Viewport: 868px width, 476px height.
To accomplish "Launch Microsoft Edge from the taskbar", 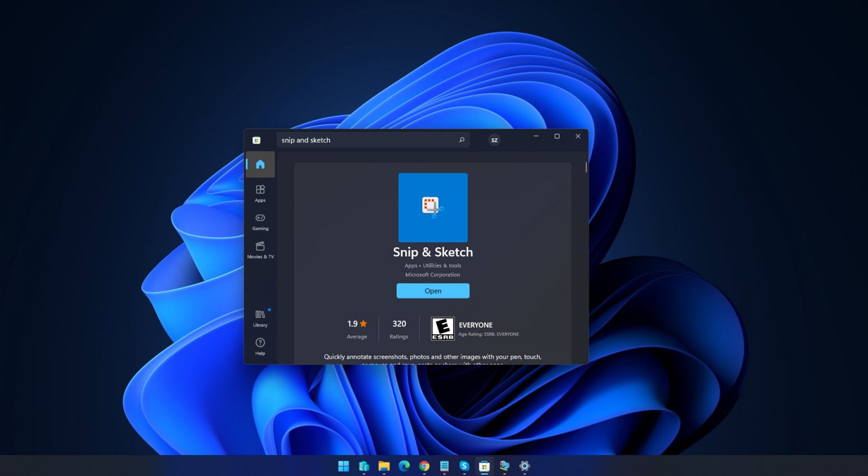I will pyautogui.click(x=403, y=466).
